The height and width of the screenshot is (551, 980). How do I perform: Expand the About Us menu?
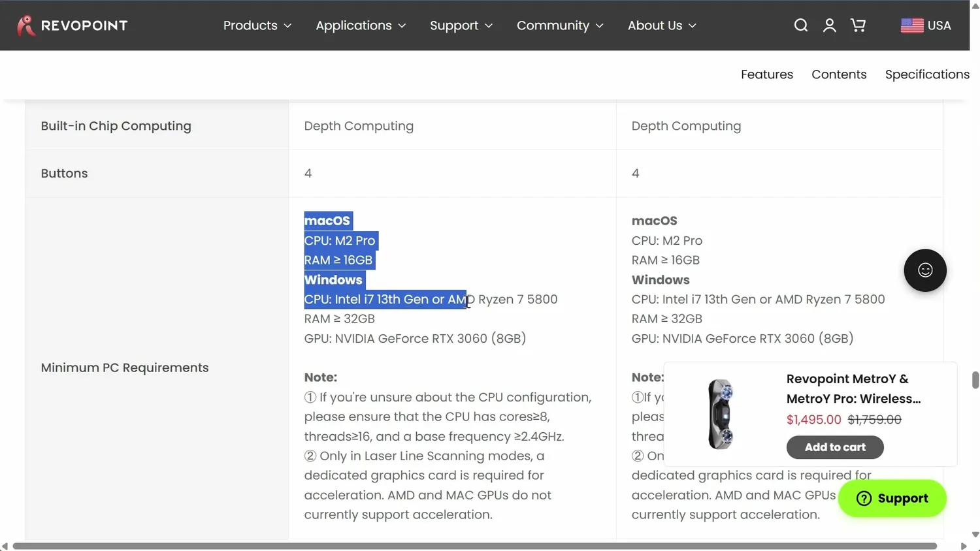[662, 25]
